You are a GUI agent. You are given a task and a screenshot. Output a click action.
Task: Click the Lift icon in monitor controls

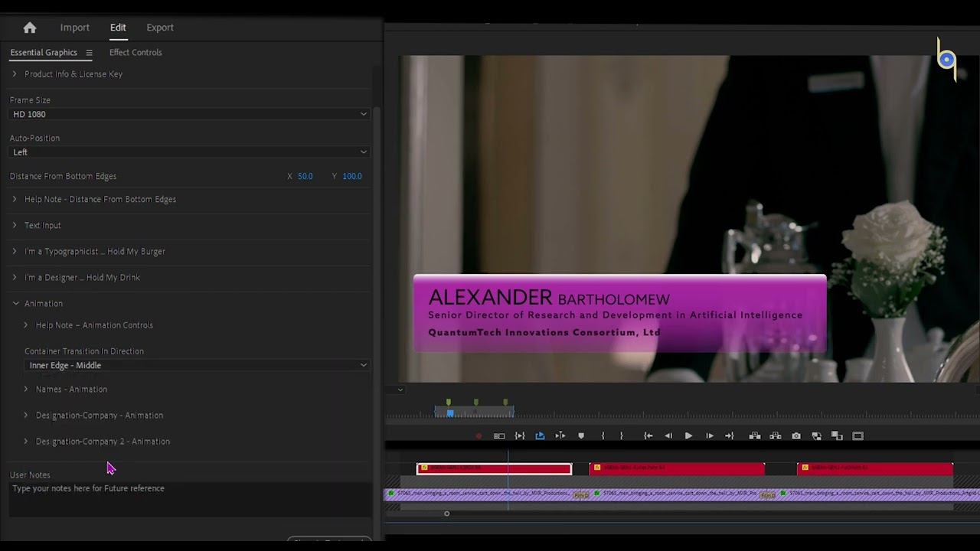click(x=755, y=436)
